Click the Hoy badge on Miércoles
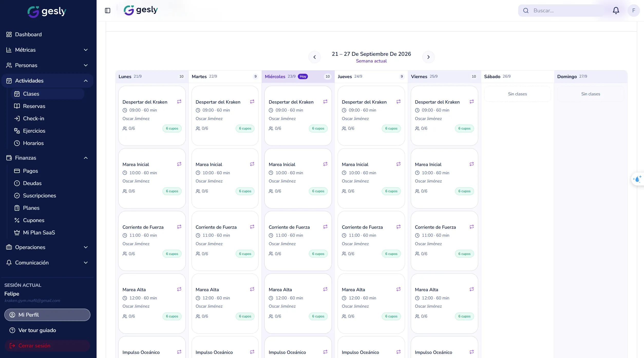644x358 pixels. (x=303, y=76)
